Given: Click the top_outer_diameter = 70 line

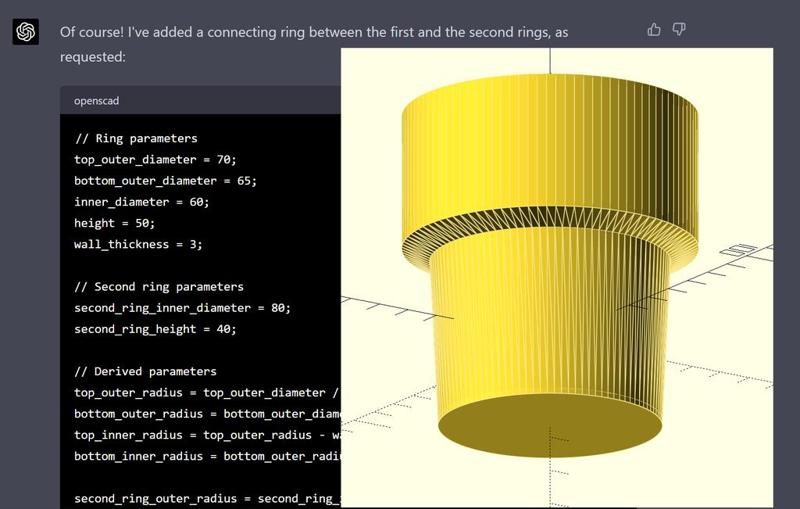Looking at the screenshot, I should coord(155,160).
